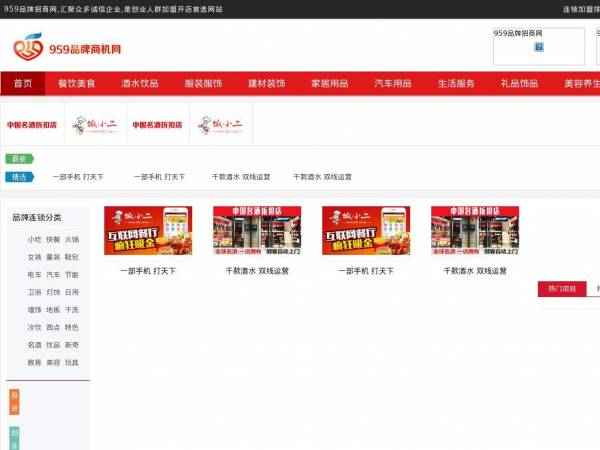Image resolution: width=600 pixels, height=450 pixels.
Task: Open the 生活服务 navigation item
Action: pos(456,83)
